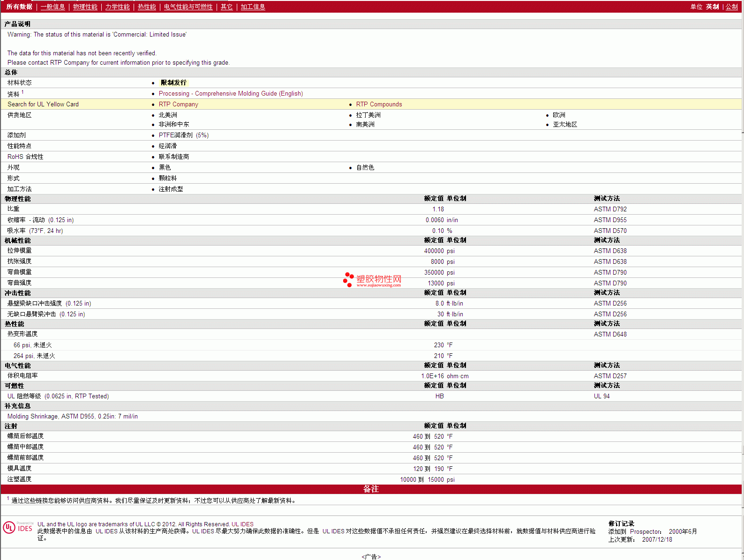Switch to the 其它 tab
The width and height of the screenshot is (744, 560).
(x=226, y=7)
